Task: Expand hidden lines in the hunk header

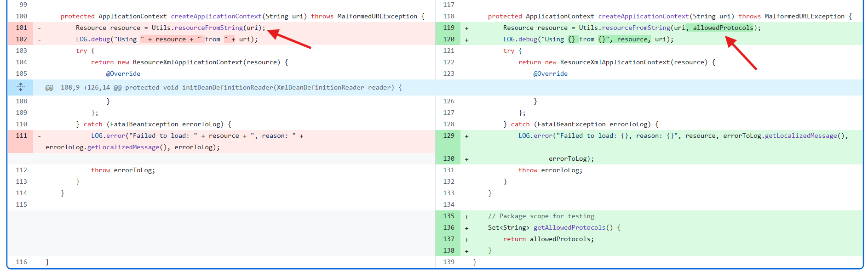Action: pos(21,87)
